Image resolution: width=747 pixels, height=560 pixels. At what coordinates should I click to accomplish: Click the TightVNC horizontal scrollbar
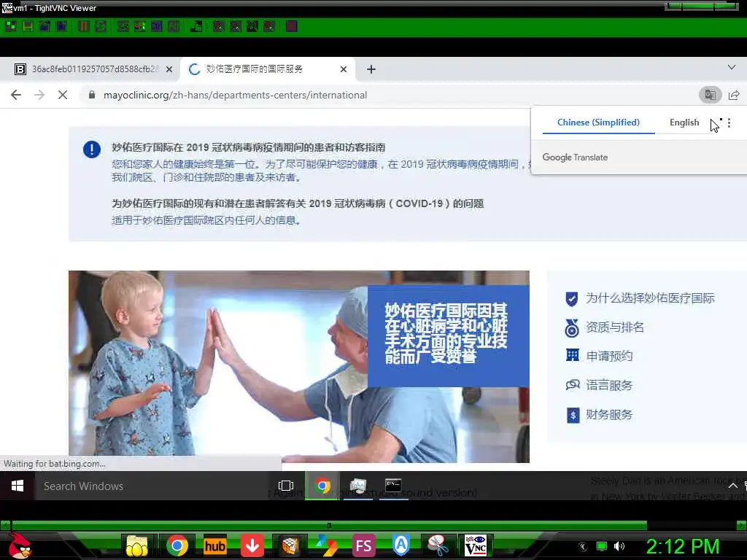pos(329,525)
